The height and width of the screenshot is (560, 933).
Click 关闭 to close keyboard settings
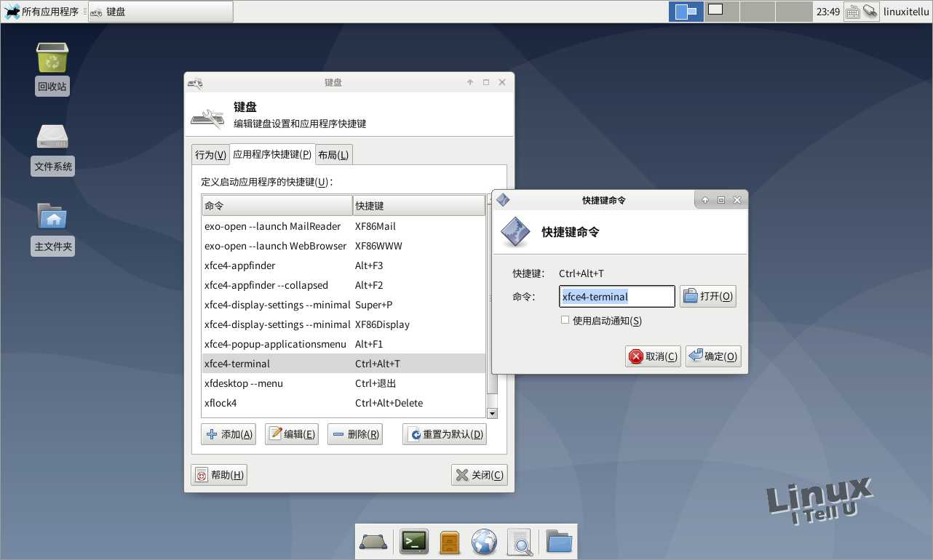pyautogui.click(x=480, y=475)
